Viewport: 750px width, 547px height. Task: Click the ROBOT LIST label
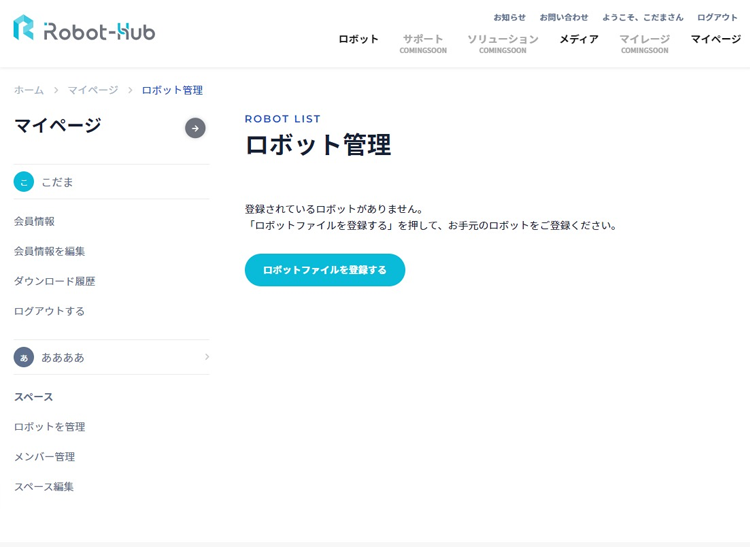pos(283,119)
